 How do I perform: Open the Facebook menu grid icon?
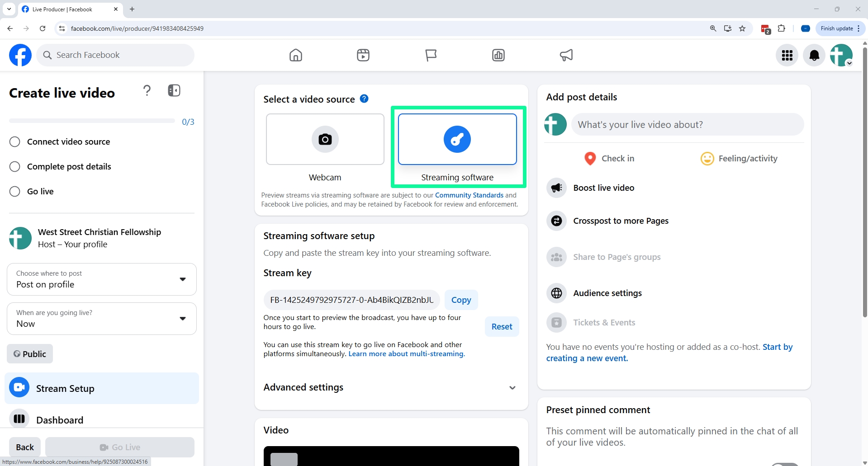click(x=787, y=55)
